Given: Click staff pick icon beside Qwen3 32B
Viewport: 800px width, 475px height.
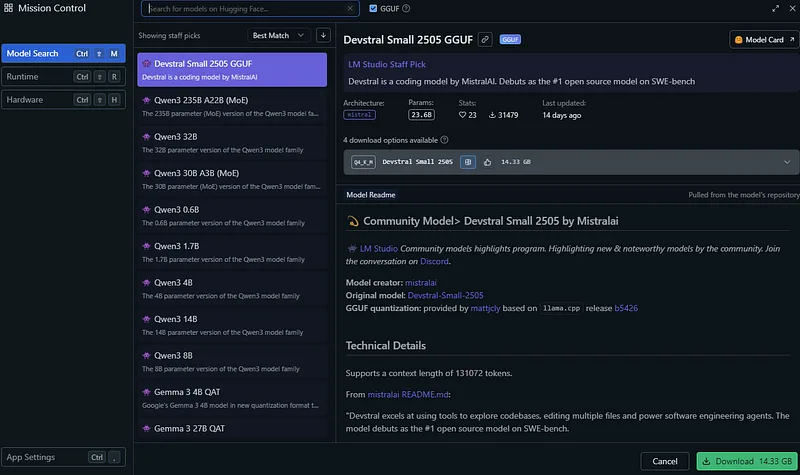Looking at the screenshot, I should point(146,137).
